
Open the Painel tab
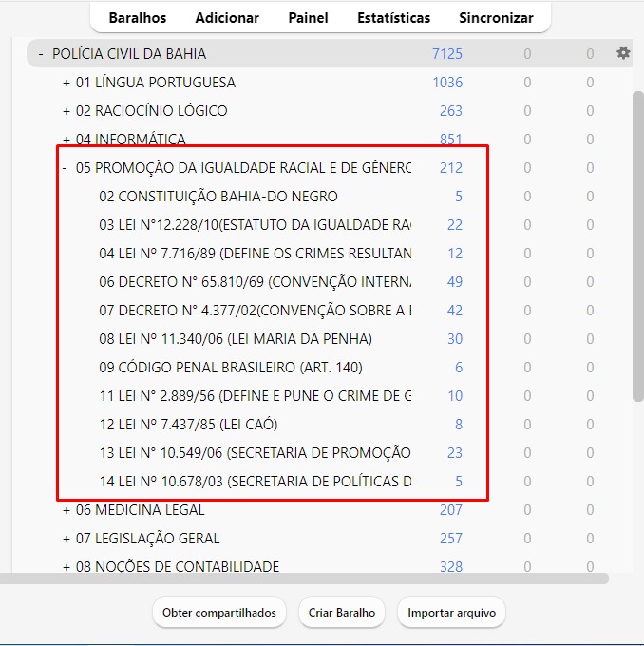(x=308, y=18)
